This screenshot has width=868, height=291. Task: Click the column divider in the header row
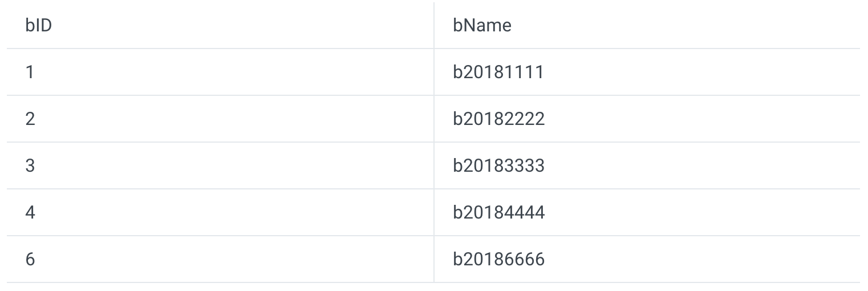coord(434,26)
